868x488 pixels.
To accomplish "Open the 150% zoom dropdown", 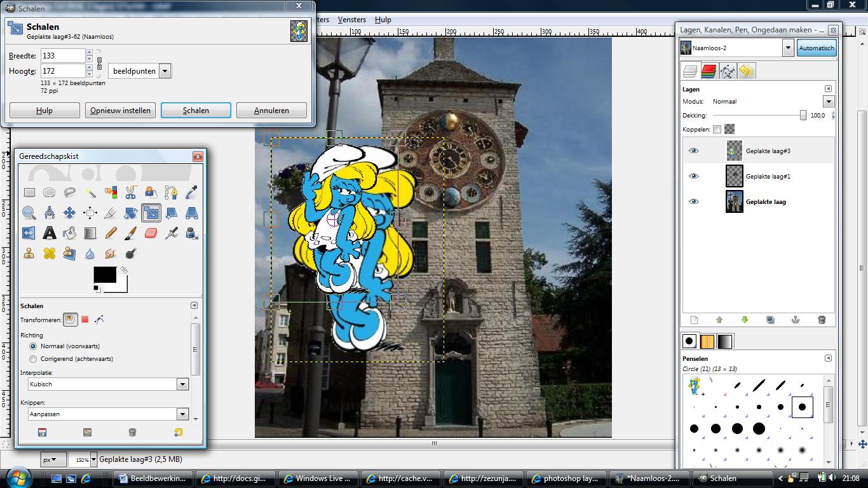I will [x=93, y=459].
